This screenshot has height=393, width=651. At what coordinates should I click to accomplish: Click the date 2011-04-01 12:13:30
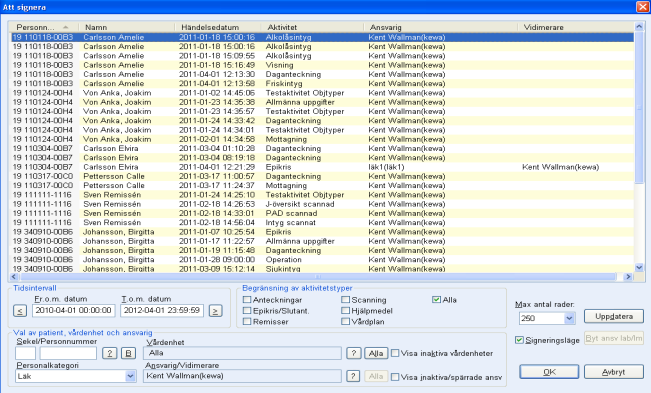point(217,74)
